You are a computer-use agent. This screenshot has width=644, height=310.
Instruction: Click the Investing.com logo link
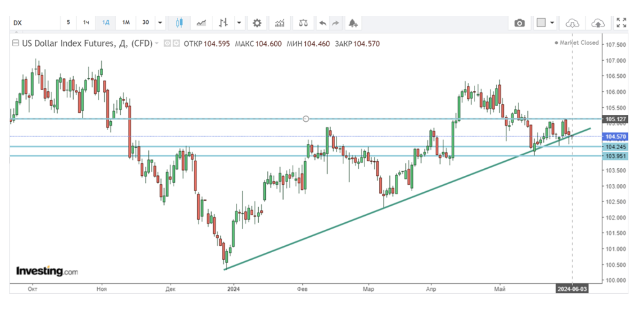point(47,271)
